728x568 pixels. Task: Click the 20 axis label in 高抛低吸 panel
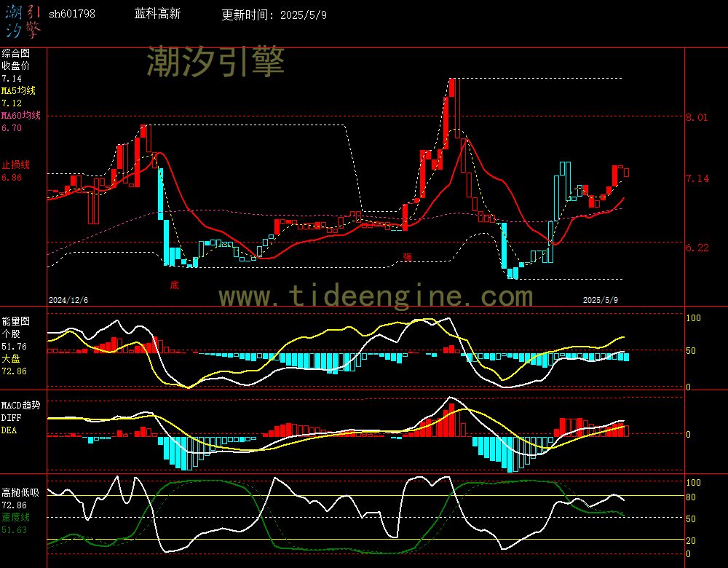coord(691,540)
